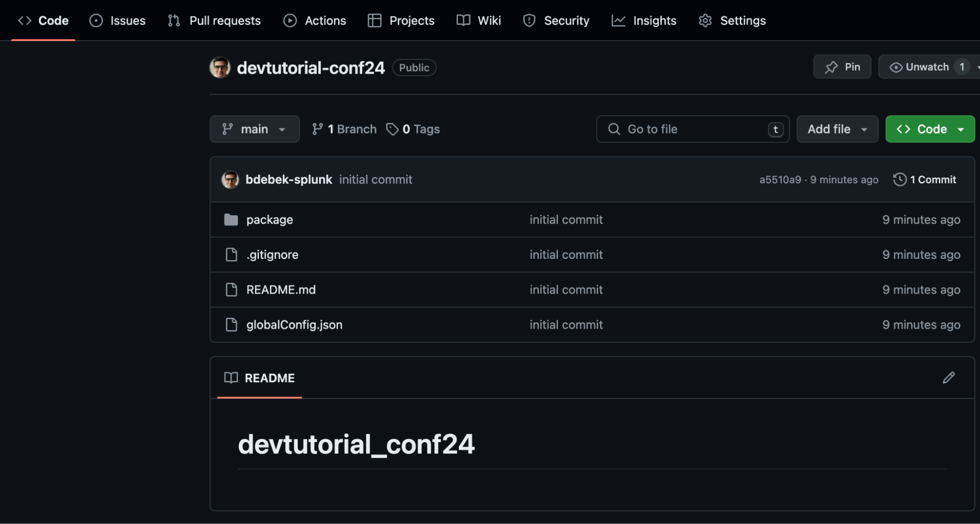Click globalConfig.json row's 9 minutes ago timestamp
The height and width of the screenshot is (524, 980).
coord(921,324)
